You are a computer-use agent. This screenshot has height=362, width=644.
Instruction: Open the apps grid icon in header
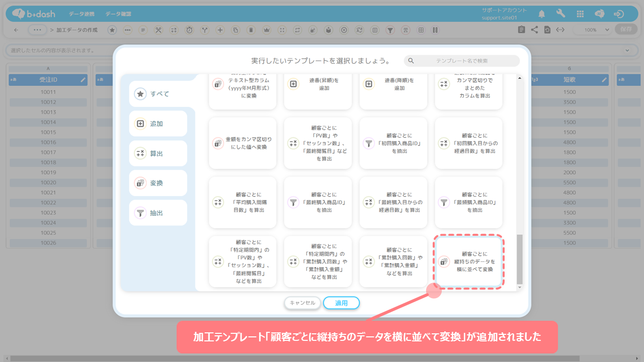point(580,14)
